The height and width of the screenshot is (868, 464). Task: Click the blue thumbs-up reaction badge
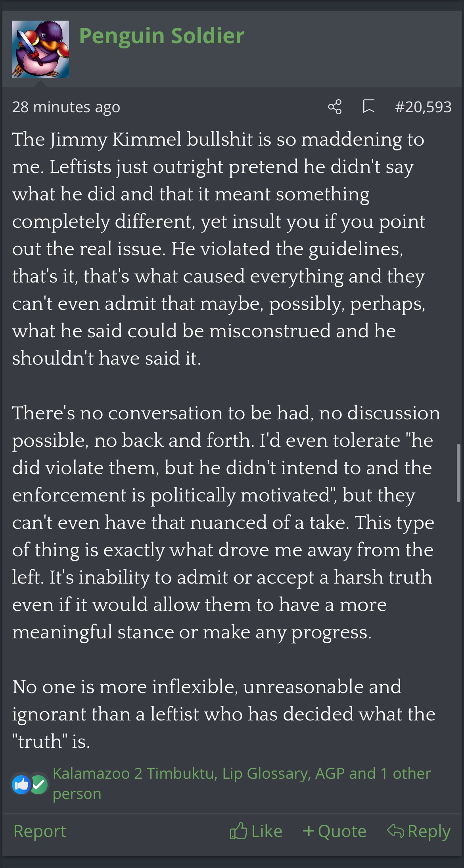21,784
